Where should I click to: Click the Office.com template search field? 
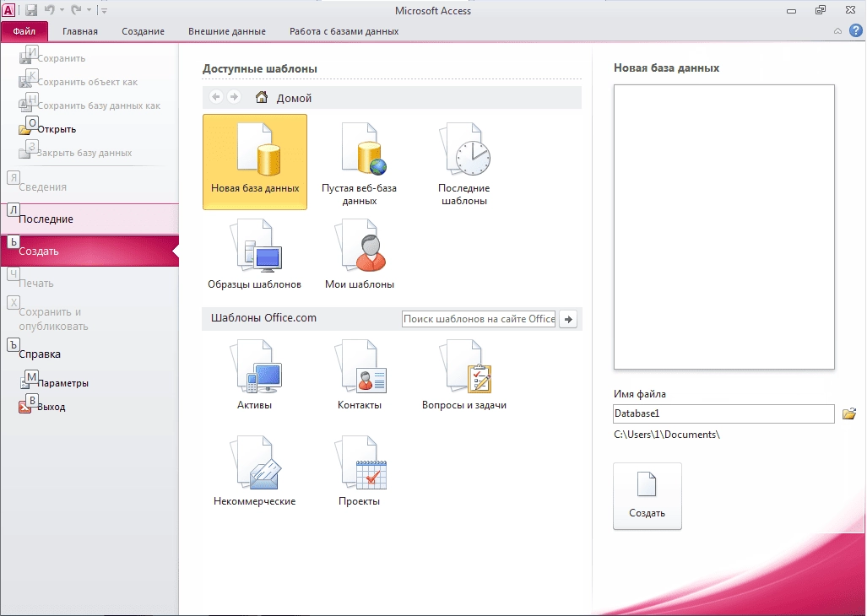(479, 319)
